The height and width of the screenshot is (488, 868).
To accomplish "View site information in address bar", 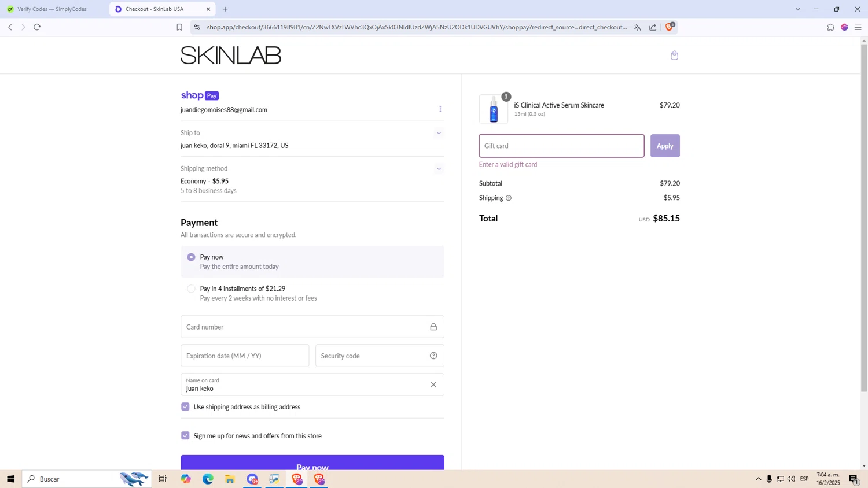I will click(197, 27).
